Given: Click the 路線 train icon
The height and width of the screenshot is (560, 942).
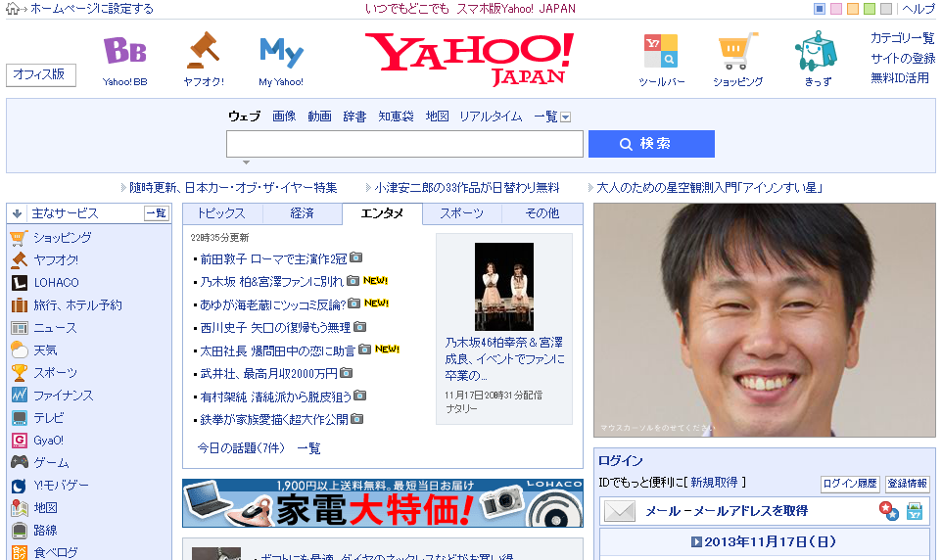Looking at the screenshot, I should (20, 531).
